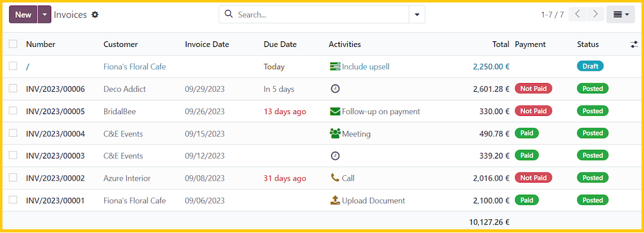Click the BridalBee customer cell
The image size is (644, 233).
(x=119, y=112)
